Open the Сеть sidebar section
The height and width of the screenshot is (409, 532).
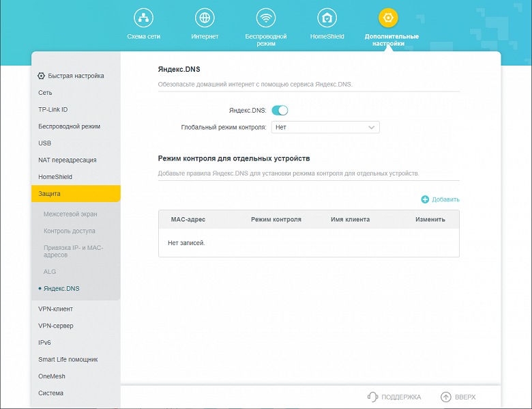[x=45, y=93]
